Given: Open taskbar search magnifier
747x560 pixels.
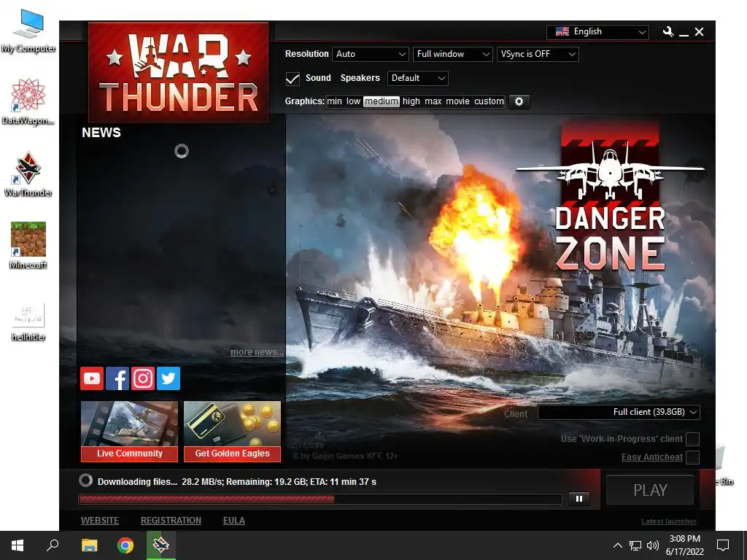Looking at the screenshot, I should pyautogui.click(x=53, y=545).
